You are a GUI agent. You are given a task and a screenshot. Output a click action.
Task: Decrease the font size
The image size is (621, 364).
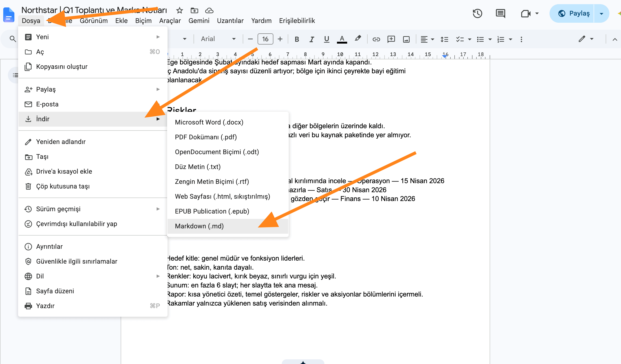(250, 39)
